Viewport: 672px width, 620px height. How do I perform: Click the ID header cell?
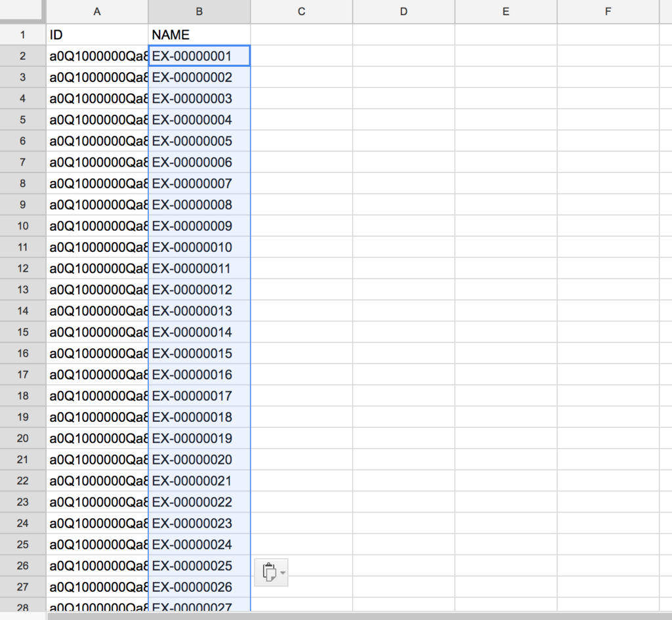pos(97,35)
